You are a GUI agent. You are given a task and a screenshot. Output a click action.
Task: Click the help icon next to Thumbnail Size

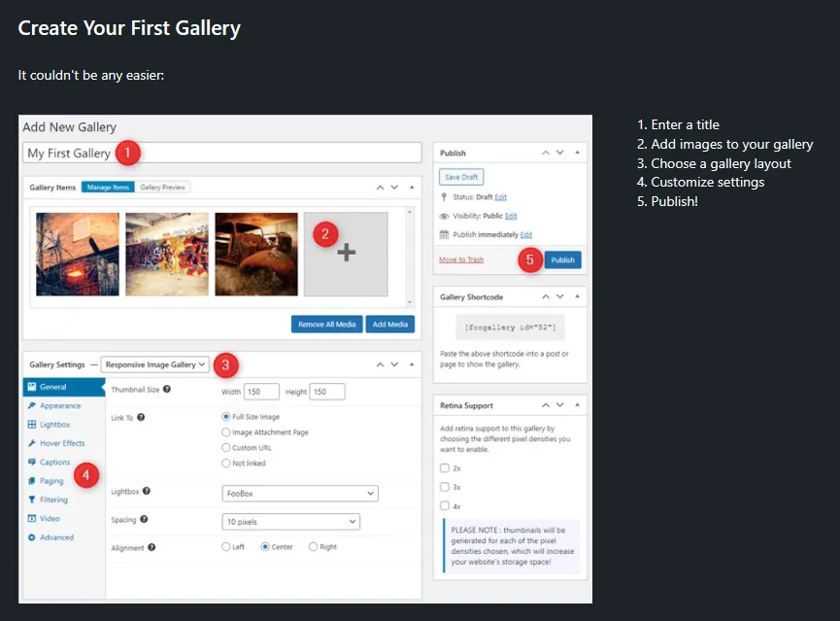[x=167, y=389]
